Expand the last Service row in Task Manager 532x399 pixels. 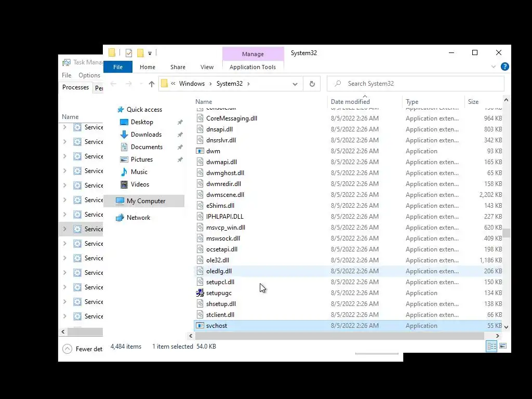tap(64, 316)
